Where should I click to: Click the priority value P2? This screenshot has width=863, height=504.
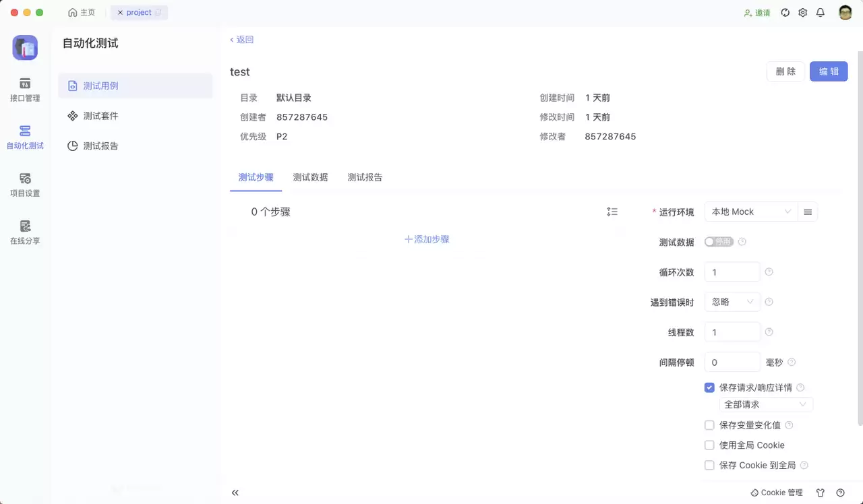[282, 136]
